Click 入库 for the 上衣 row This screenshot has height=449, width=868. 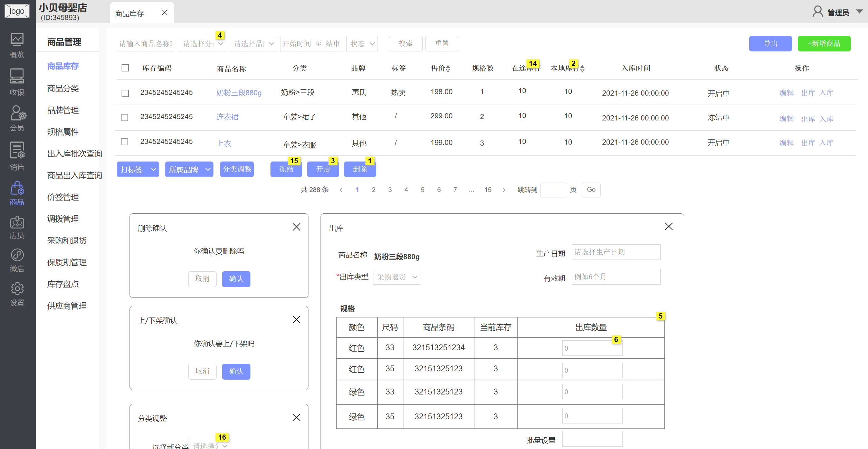826,143
